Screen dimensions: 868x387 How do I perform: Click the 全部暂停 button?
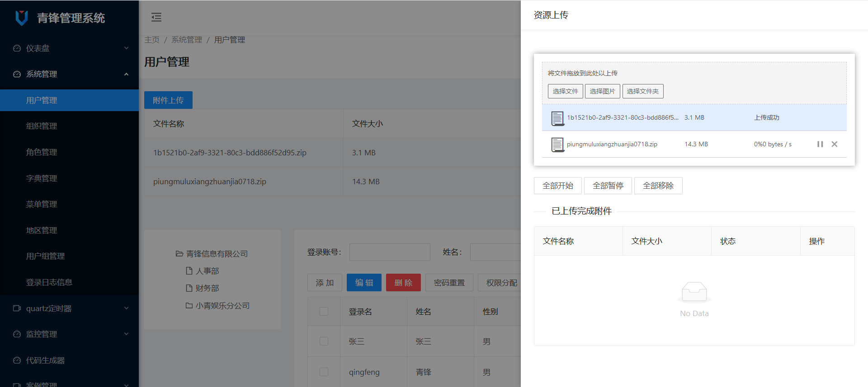tap(608, 186)
